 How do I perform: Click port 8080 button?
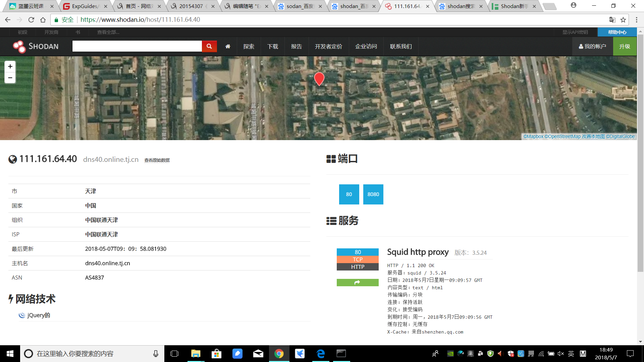[373, 194]
